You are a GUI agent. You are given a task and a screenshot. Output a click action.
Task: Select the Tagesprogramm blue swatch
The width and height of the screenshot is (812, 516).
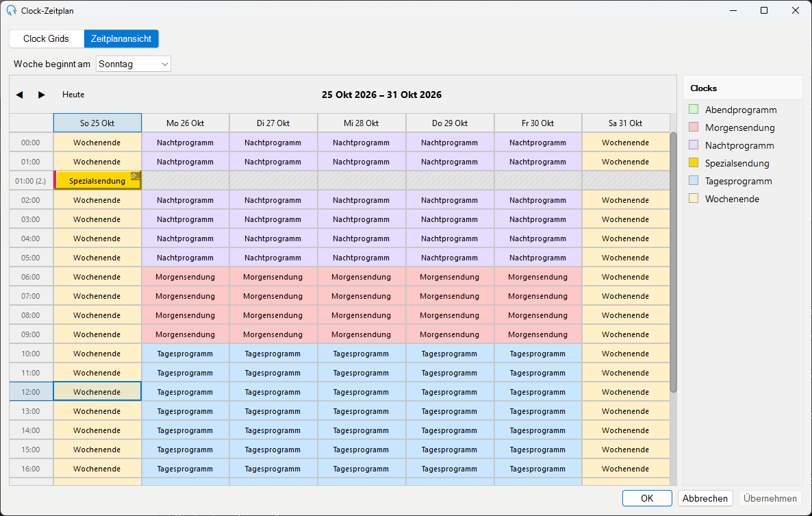pyautogui.click(x=694, y=180)
